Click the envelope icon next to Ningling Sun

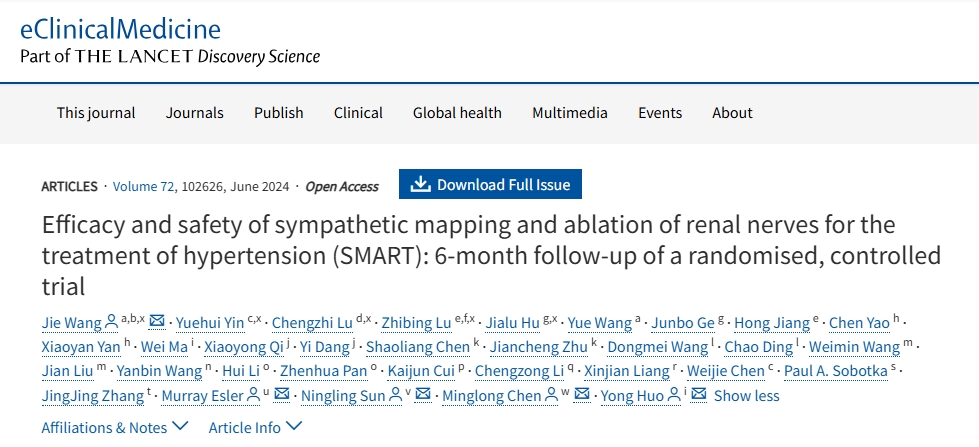[x=423, y=395]
